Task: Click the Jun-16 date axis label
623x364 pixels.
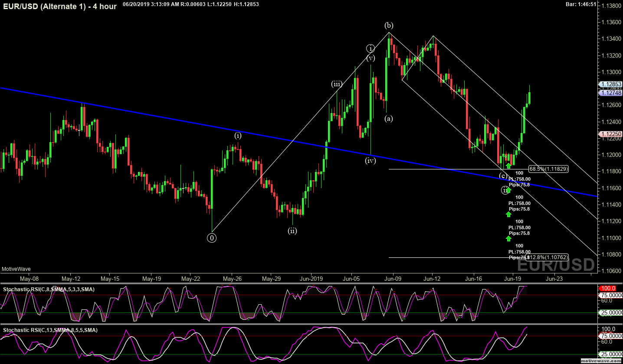Action: [x=474, y=279]
